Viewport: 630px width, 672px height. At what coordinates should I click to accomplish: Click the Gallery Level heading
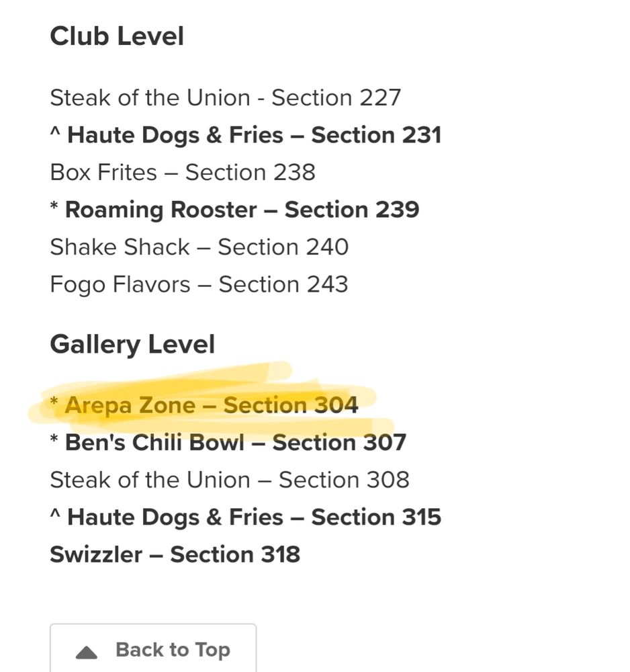(132, 343)
